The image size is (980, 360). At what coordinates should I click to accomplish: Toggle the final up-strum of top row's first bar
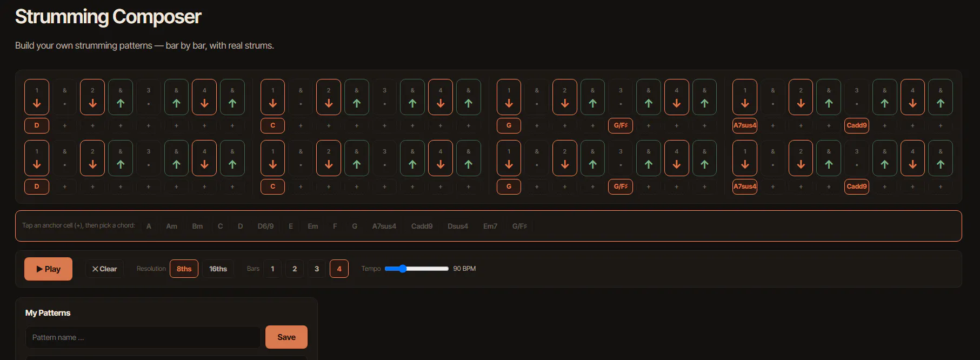(x=232, y=97)
